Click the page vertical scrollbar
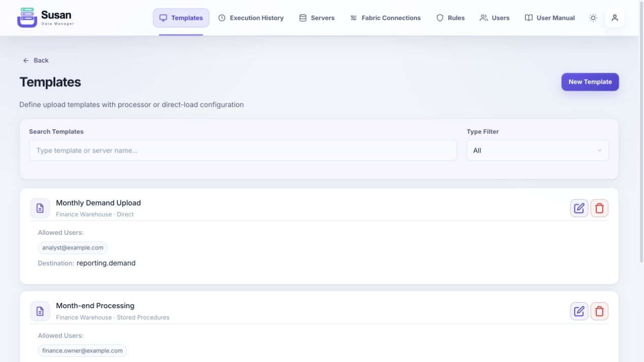 tap(641, 132)
